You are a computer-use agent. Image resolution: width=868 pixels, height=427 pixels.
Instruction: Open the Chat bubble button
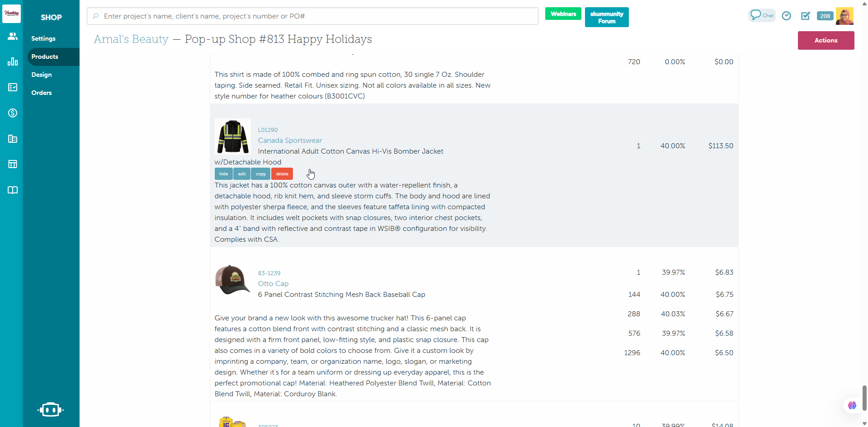pyautogui.click(x=762, y=15)
